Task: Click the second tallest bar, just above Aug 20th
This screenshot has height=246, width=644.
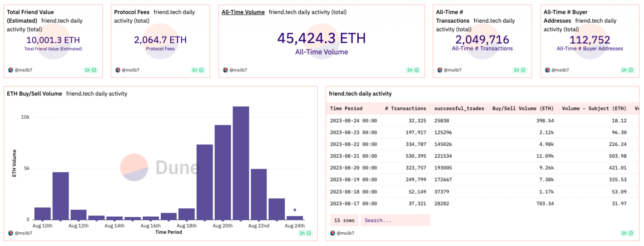Action: [223, 172]
